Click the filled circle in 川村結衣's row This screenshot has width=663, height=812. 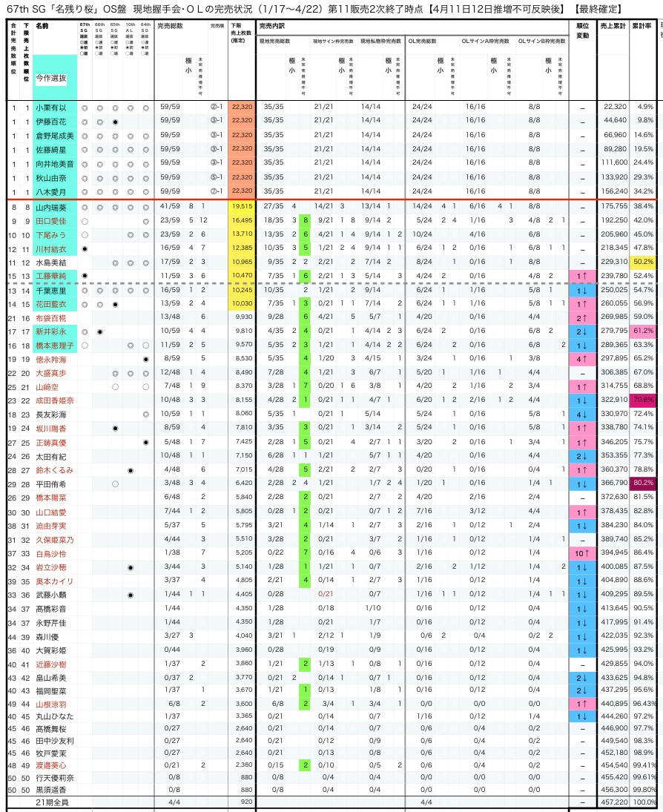point(85,248)
